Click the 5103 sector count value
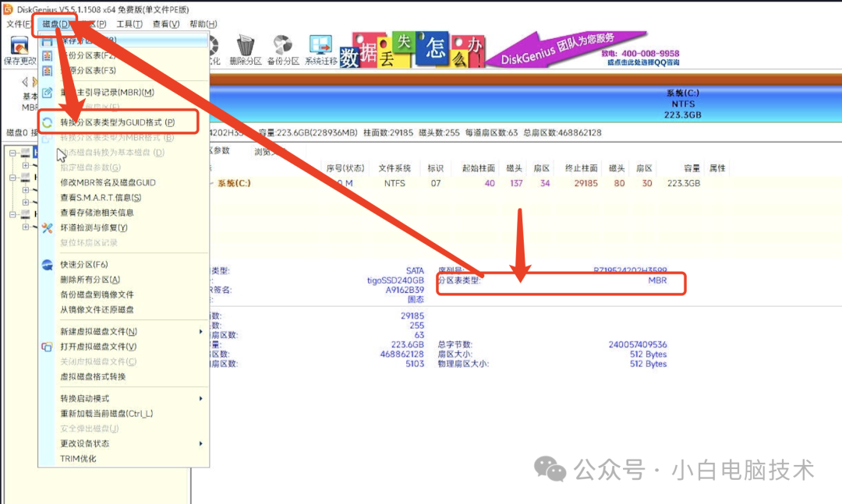Screen dimensions: 842x504 pyautogui.click(x=415, y=364)
